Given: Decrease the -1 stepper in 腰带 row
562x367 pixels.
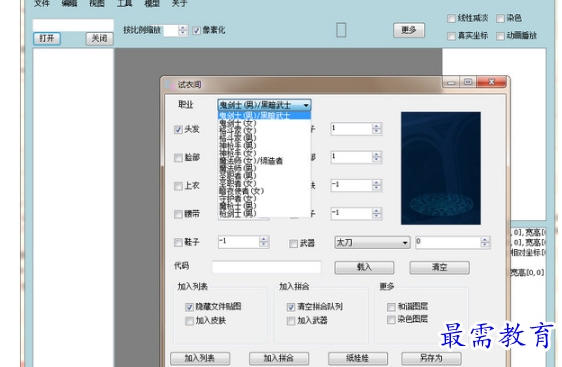Looking at the screenshot, I should pos(376,217).
